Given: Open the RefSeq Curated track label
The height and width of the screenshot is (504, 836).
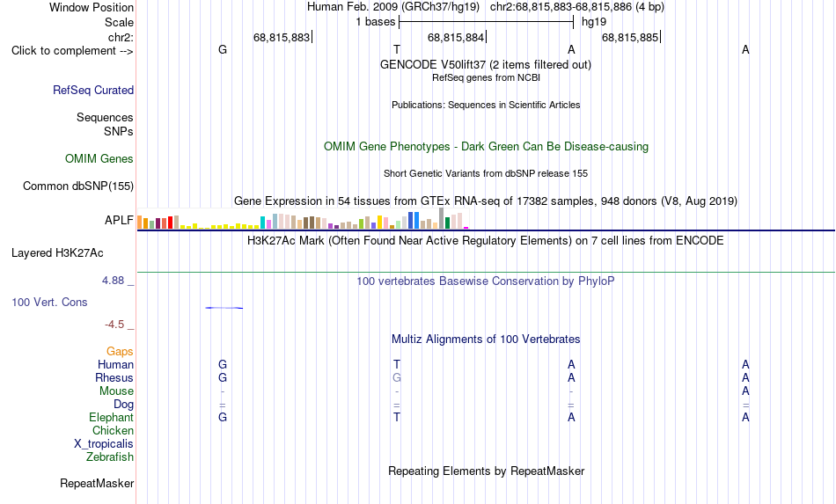Looking at the screenshot, I should [x=93, y=90].
